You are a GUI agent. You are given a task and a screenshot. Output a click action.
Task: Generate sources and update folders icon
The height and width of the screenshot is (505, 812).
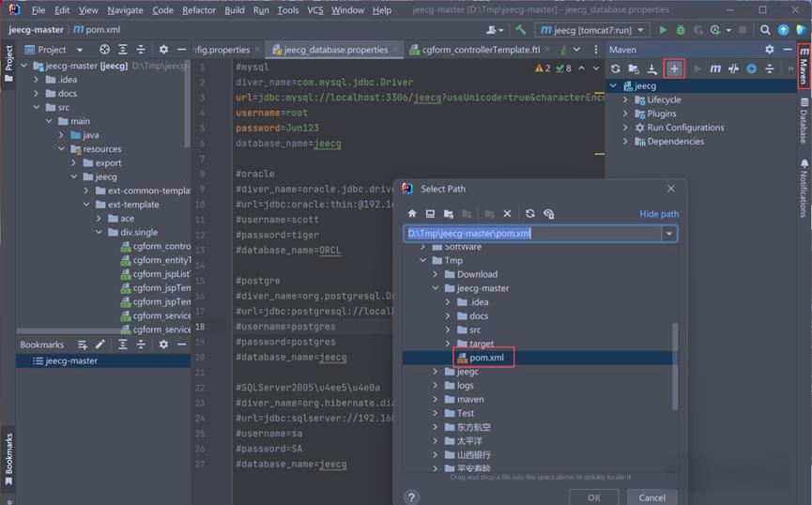coord(634,69)
